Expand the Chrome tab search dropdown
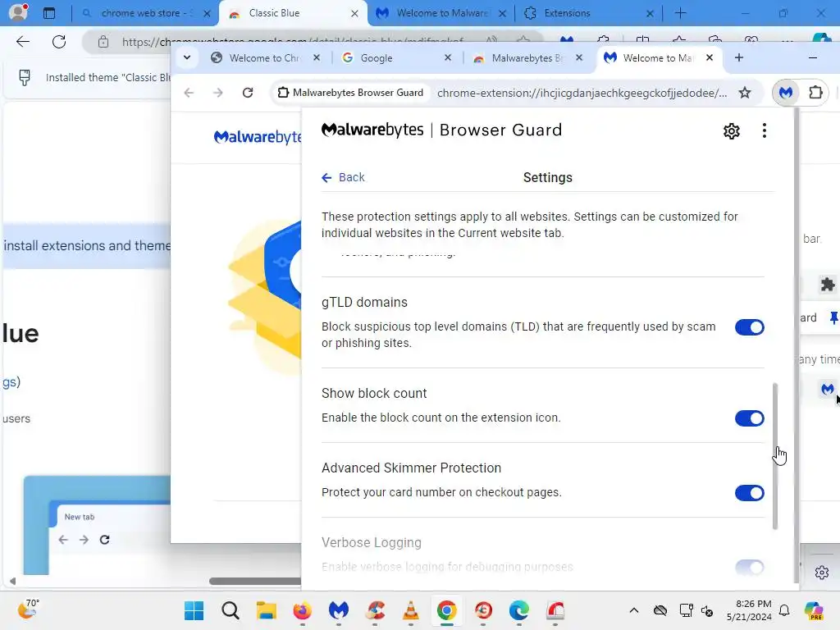Screen dimensions: 840x630 pyautogui.click(x=187, y=57)
